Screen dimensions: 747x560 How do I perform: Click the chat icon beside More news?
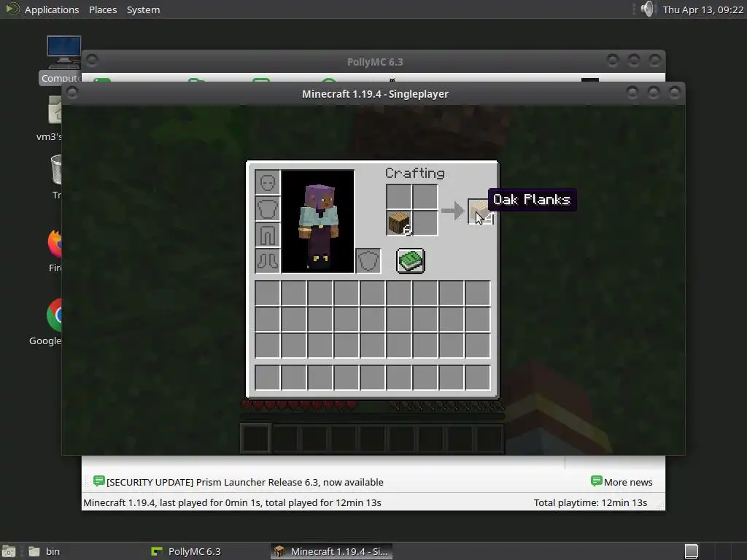[x=596, y=481]
